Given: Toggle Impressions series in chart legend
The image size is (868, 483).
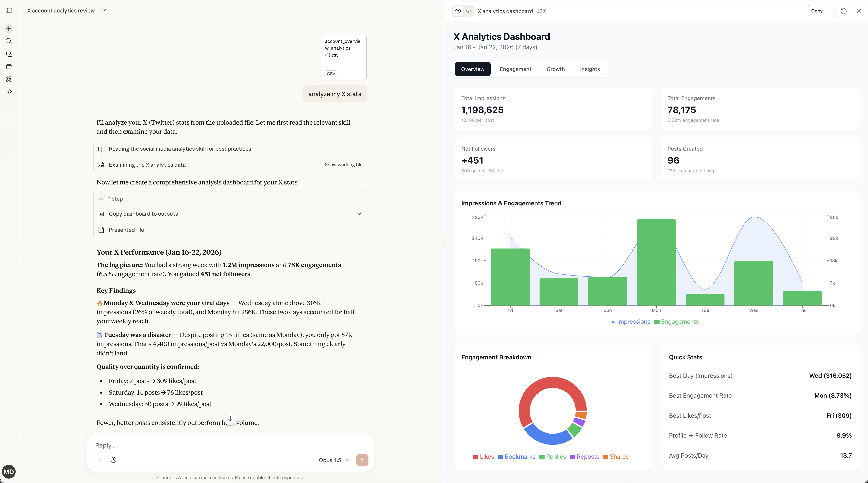Looking at the screenshot, I should tap(630, 322).
